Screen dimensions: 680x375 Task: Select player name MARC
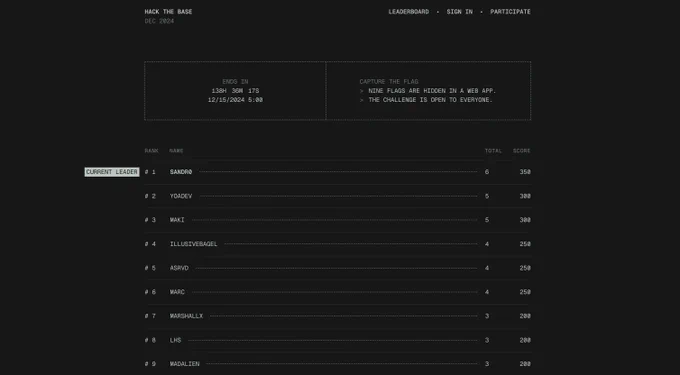coord(177,292)
